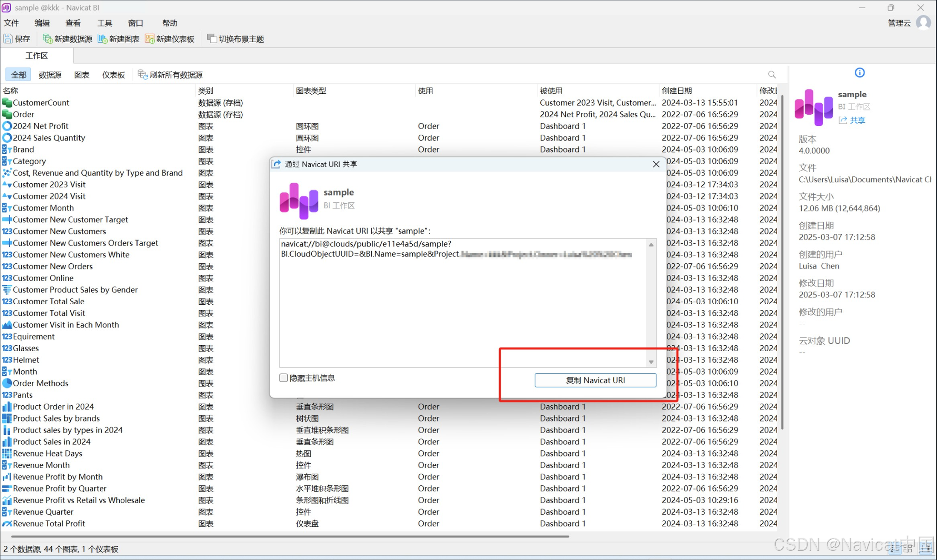Viewport: 937px width, 560px height.
Task: Select the Dashboards filter toggle
Action: click(113, 75)
